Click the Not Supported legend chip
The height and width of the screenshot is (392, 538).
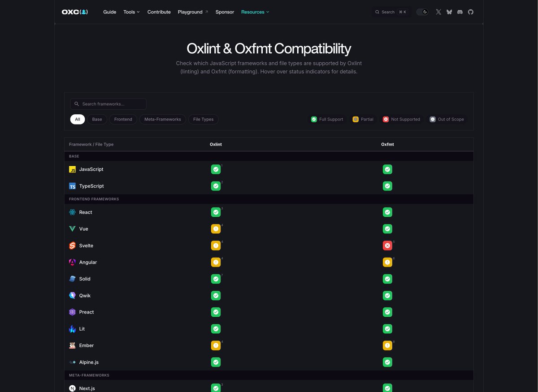point(401,119)
